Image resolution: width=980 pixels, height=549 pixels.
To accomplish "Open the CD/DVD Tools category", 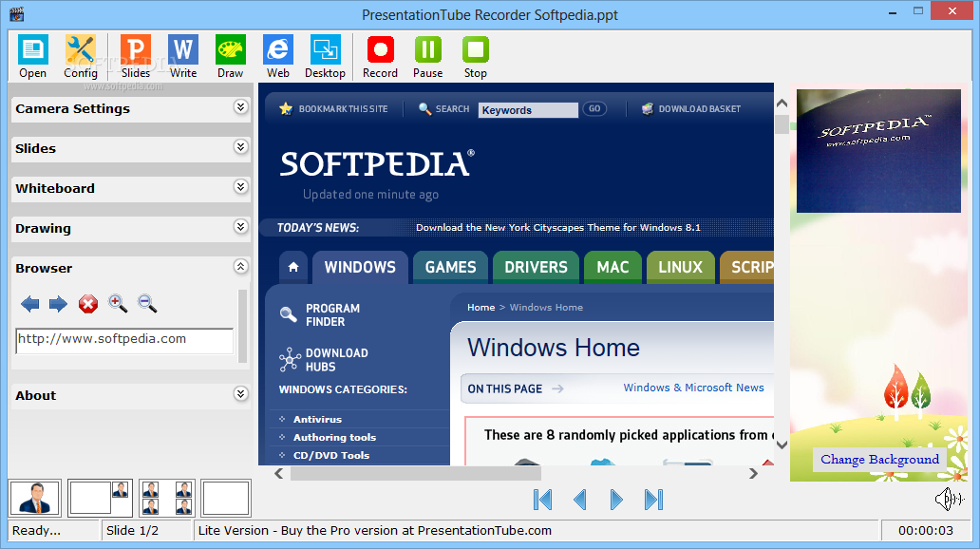I will coord(331,456).
